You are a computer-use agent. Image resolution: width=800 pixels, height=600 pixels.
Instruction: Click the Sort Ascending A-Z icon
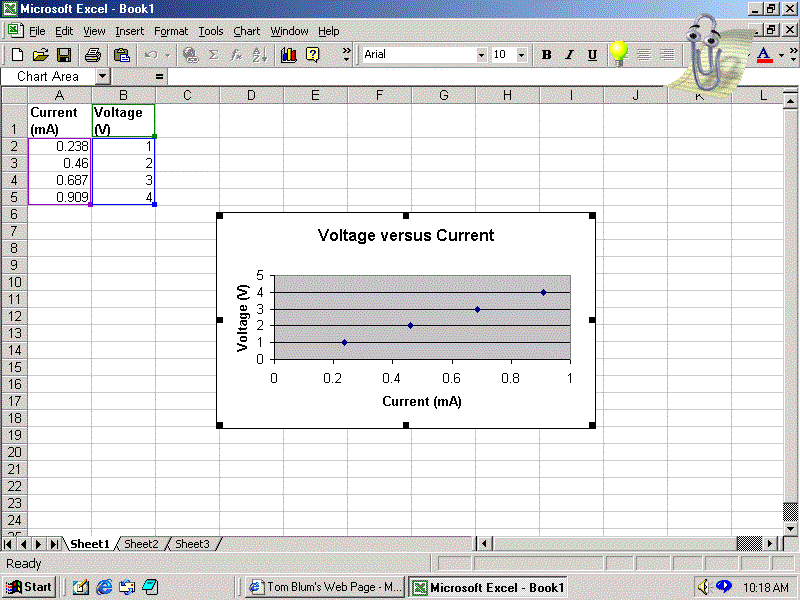coord(260,55)
